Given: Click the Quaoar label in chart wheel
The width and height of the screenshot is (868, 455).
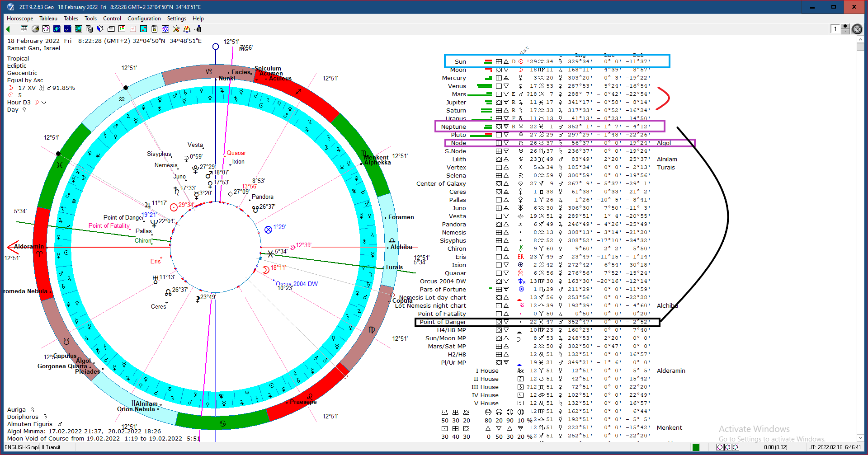Looking at the screenshot, I should (236, 153).
